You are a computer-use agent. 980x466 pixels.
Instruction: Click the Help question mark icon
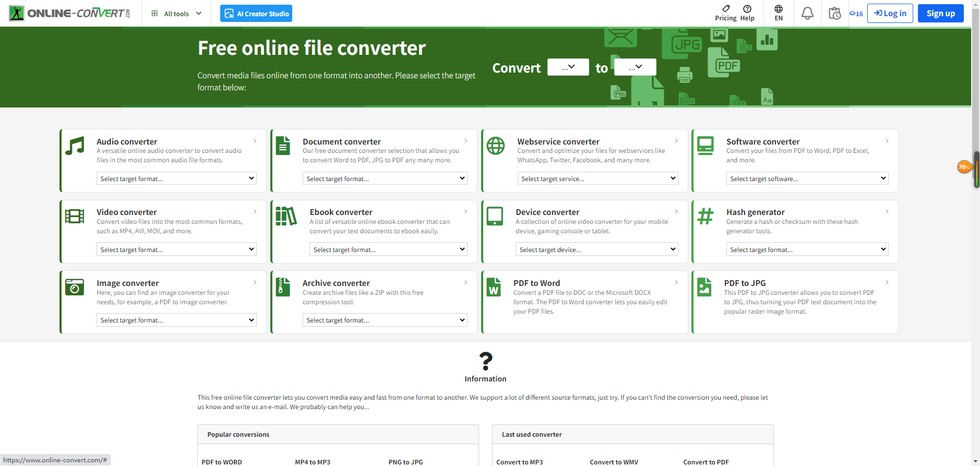click(x=747, y=9)
